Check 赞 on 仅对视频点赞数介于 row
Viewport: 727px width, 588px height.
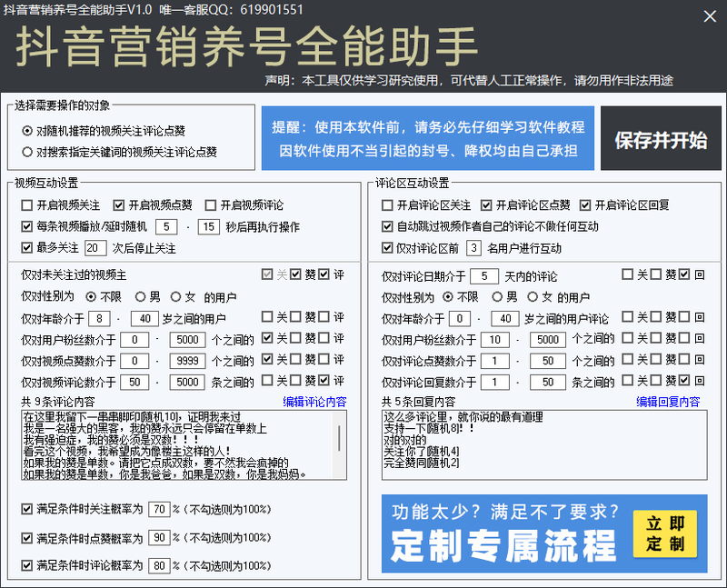pos(295,359)
